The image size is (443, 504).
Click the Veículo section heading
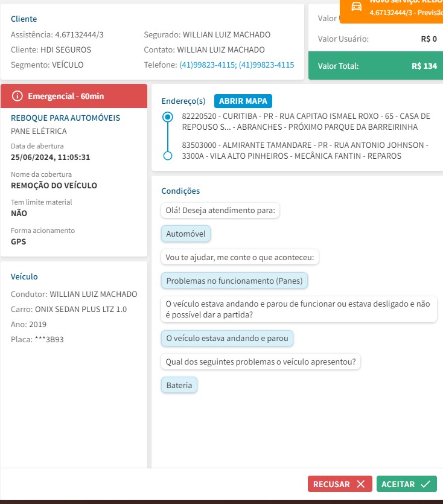[x=24, y=277]
